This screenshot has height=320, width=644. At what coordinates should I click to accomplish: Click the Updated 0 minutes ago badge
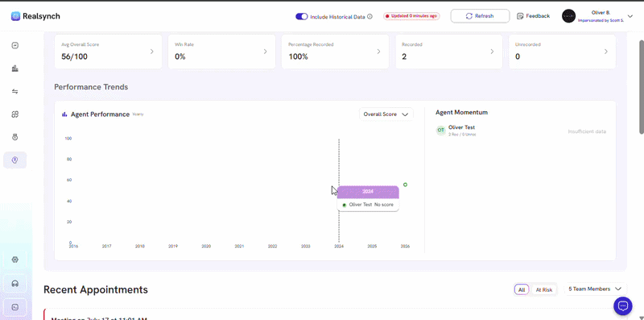tap(411, 16)
